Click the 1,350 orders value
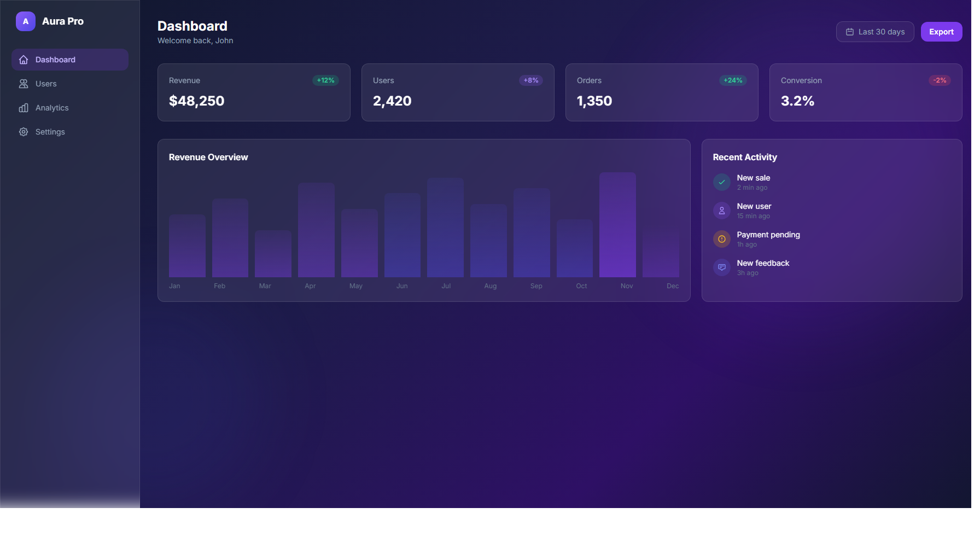Screen dimensions: 980x560 pyautogui.click(x=594, y=101)
